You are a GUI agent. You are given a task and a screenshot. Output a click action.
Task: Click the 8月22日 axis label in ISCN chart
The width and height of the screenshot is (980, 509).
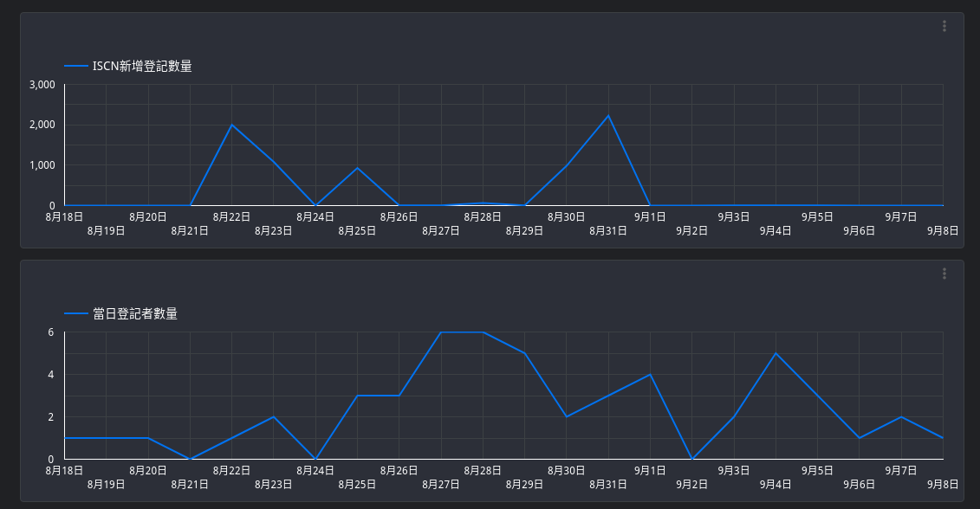232,216
